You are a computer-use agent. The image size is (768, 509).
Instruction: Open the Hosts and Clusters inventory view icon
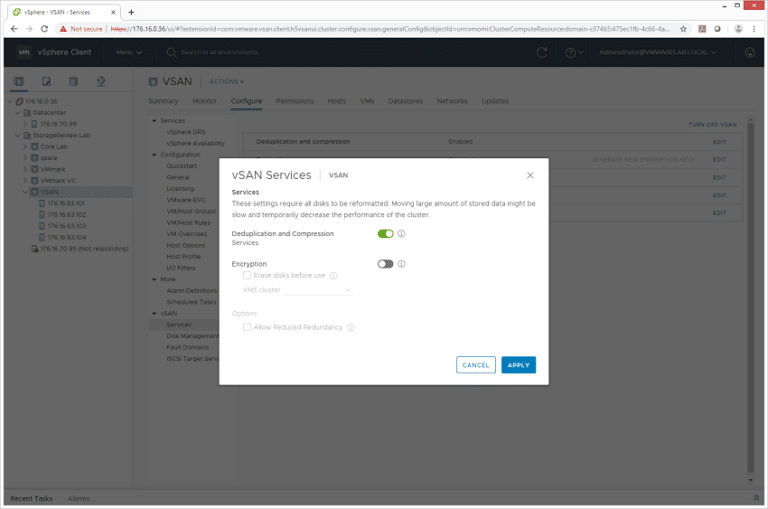click(x=19, y=81)
